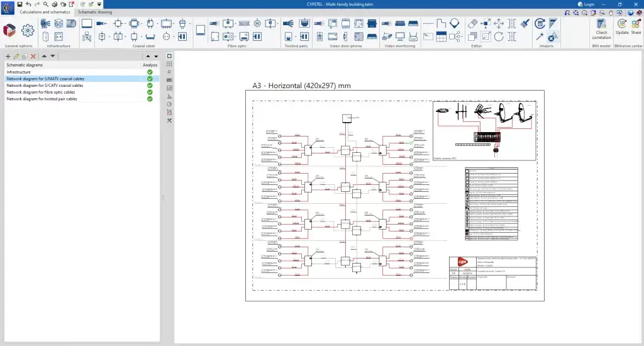Screen dimensions: 644x346
Task: Switch to the Schematic drawing tab
Action: click(x=96, y=12)
